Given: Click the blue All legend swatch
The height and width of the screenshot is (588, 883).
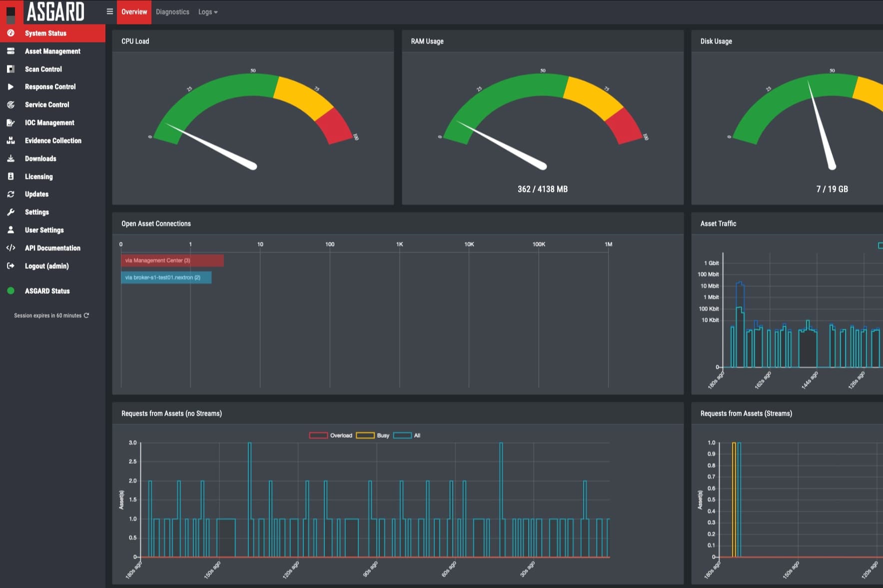Looking at the screenshot, I should [x=402, y=436].
